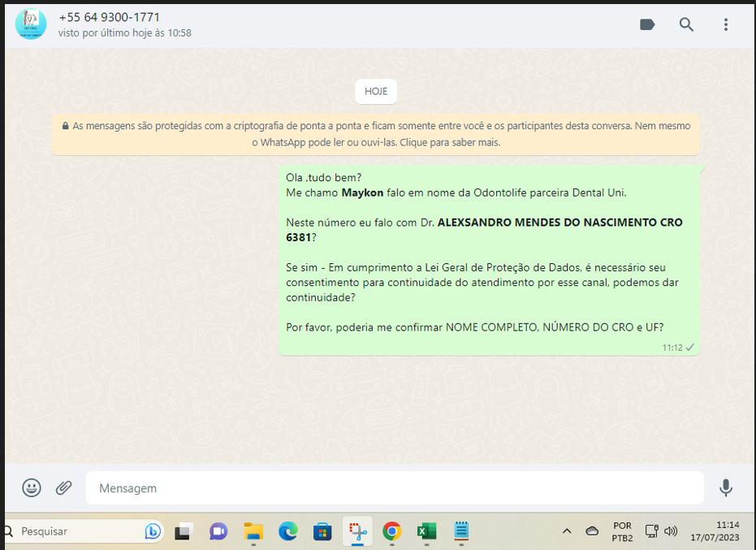Open Microsoft Store from taskbar
The width and height of the screenshot is (756, 550).
322,531
